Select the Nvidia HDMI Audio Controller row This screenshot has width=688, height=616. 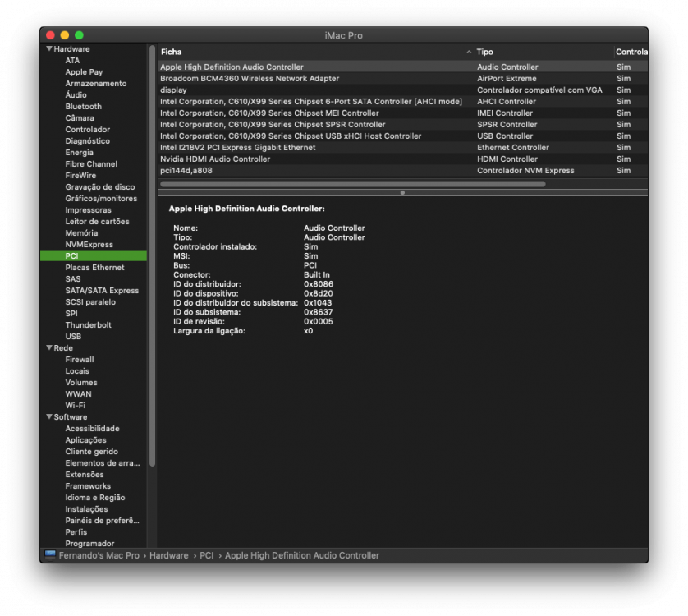[x=403, y=159]
